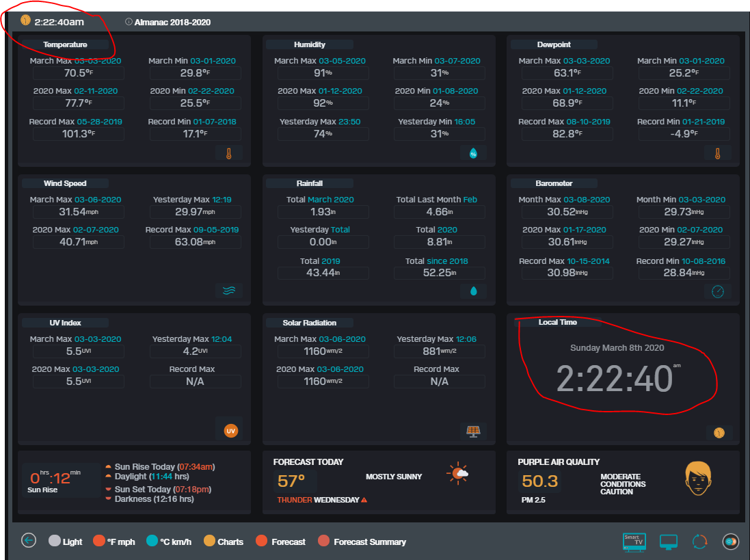Click the Solar Radiation panel heading
Screen dimensions: 750x560
point(310,323)
